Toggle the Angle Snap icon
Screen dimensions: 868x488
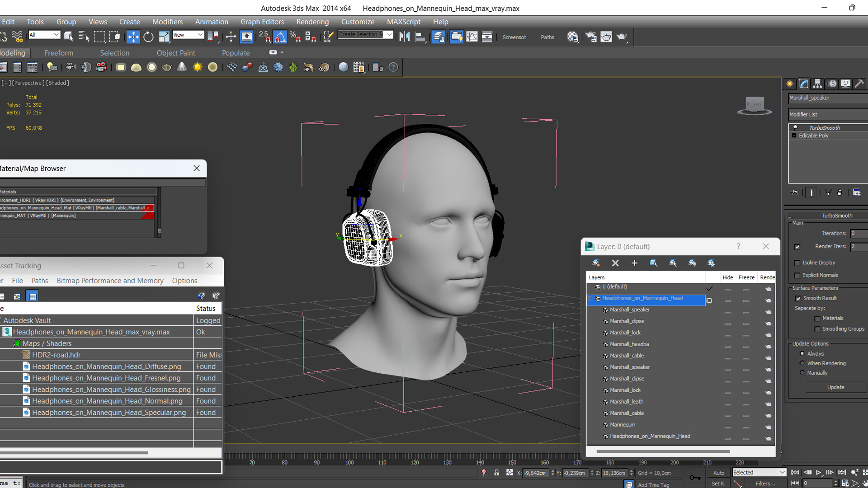[x=280, y=37]
